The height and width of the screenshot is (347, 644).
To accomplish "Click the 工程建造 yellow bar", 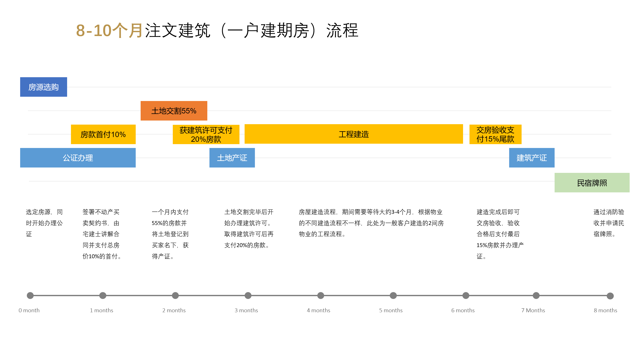I will (354, 134).
